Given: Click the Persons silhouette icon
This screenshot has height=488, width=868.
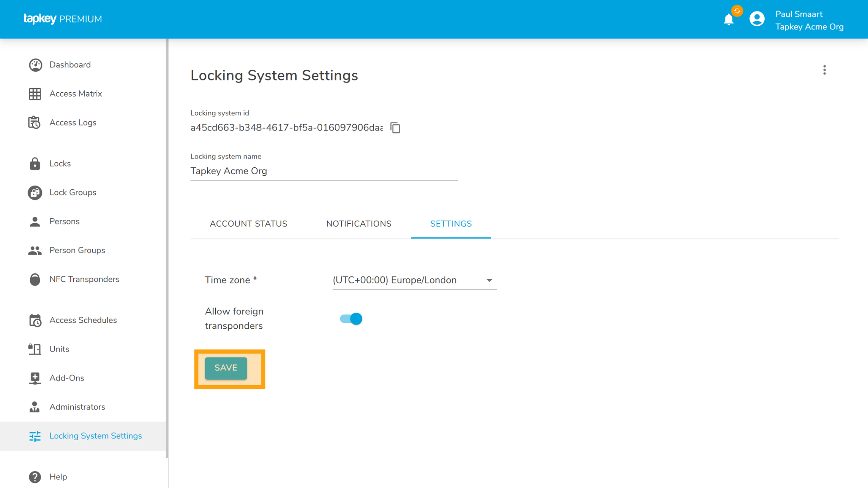Looking at the screenshot, I should [35, 222].
